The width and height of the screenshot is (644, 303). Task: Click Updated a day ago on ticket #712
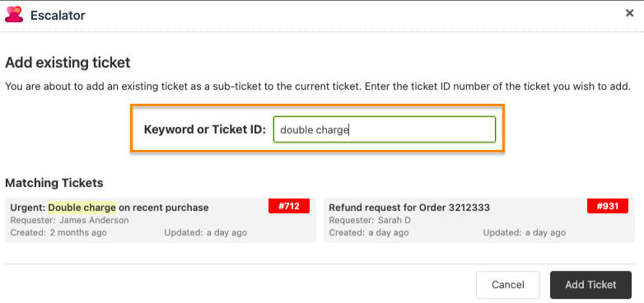[205, 233]
